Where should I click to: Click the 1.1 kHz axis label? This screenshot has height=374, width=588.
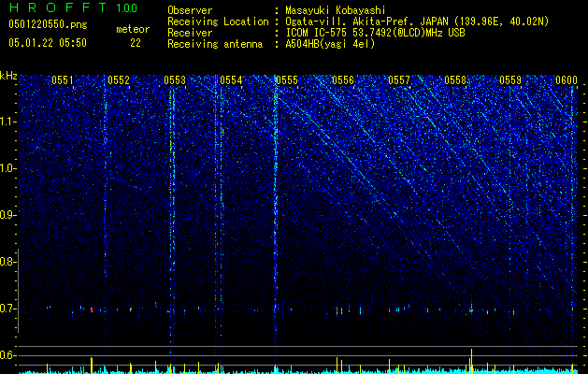click(x=8, y=122)
